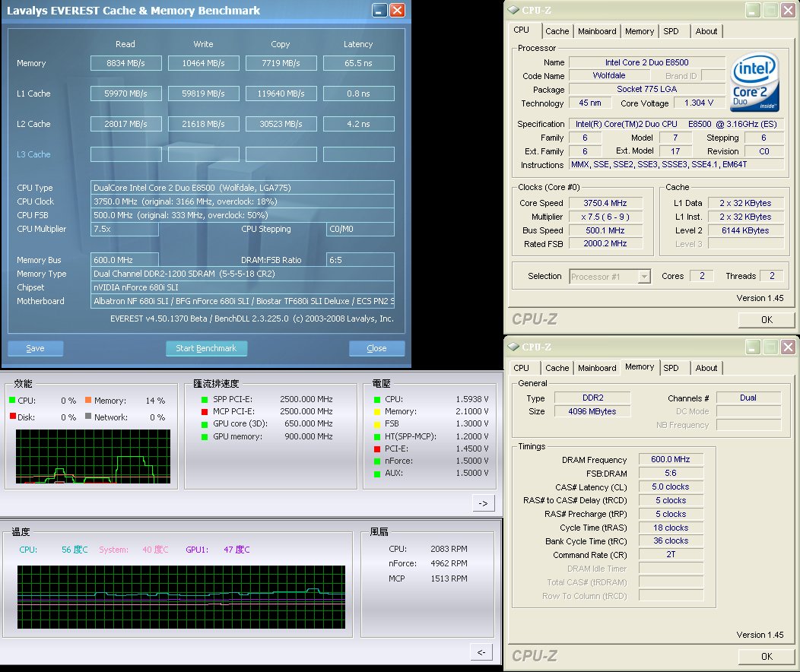Select CPU tab in upper CPU-Z window

(522, 30)
